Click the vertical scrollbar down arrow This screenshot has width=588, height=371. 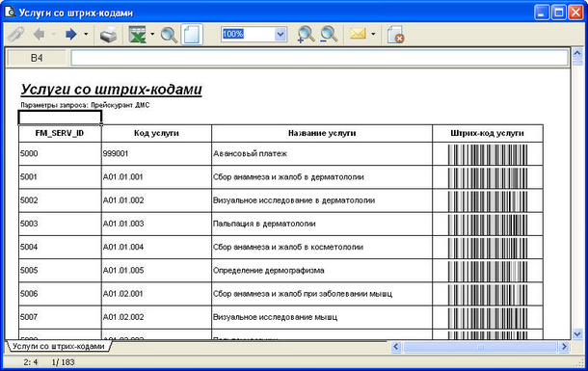coord(577,333)
